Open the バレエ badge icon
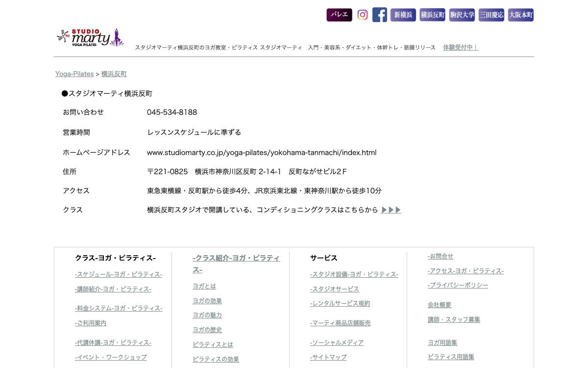The height and width of the screenshot is (368, 588). tap(339, 15)
